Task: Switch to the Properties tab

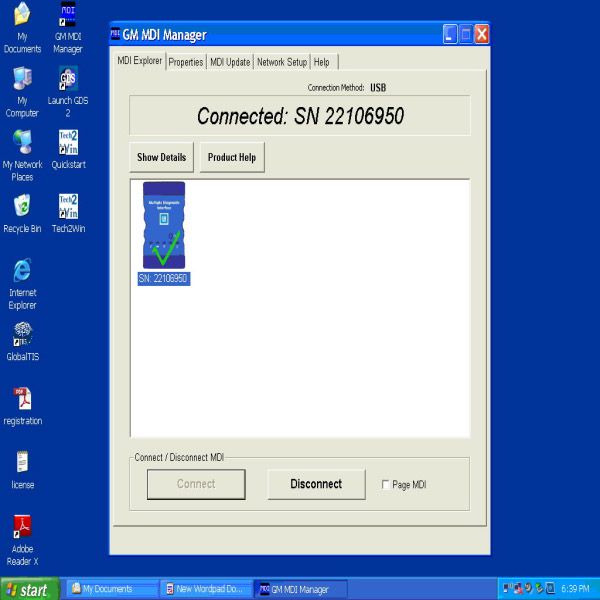Action: coord(185,62)
